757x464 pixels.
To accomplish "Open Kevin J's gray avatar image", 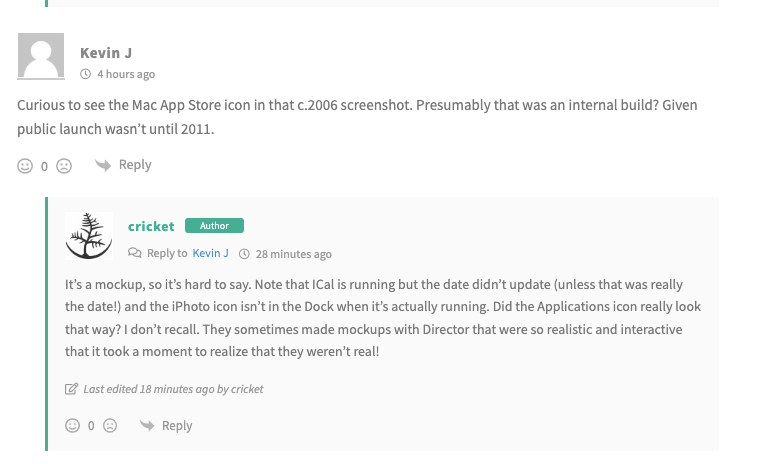I will click(x=41, y=56).
